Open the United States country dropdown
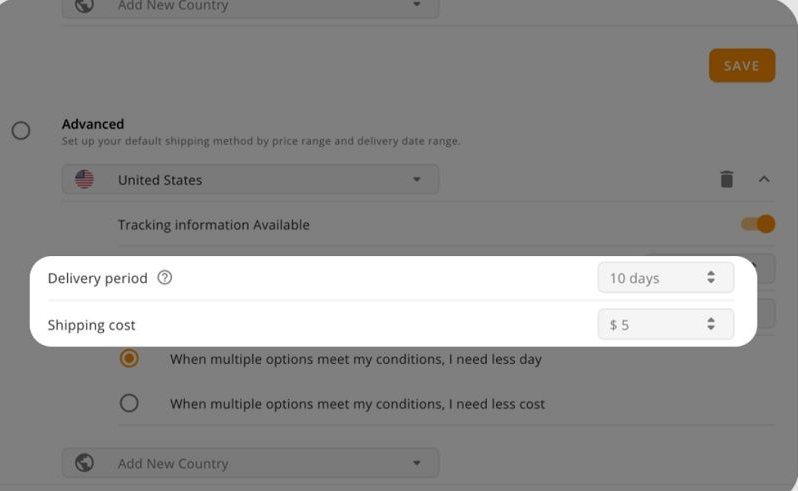Image resolution: width=798 pixels, height=491 pixels. (250, 179)
